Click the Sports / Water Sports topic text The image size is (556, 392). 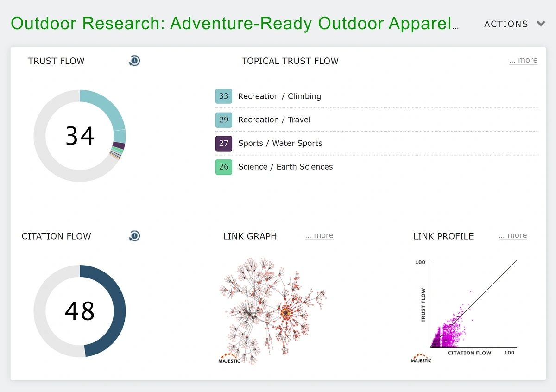click(x=280, y=143)
